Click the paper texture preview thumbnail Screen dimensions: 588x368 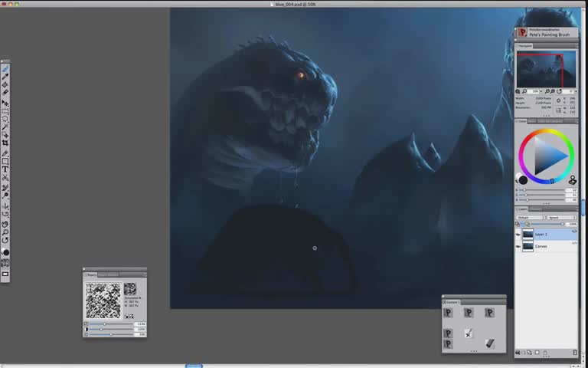click(x=103, y=300)
